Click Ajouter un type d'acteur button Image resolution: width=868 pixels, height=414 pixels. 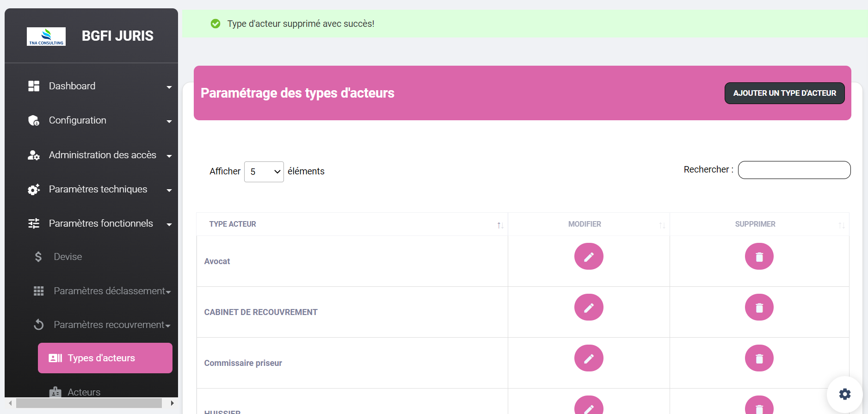click(784, 93)
